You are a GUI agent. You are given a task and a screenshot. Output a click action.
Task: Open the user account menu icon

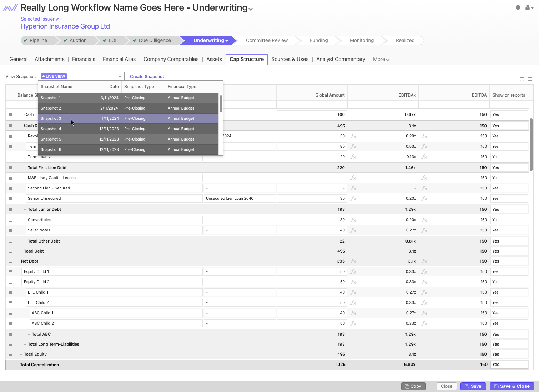529,7
